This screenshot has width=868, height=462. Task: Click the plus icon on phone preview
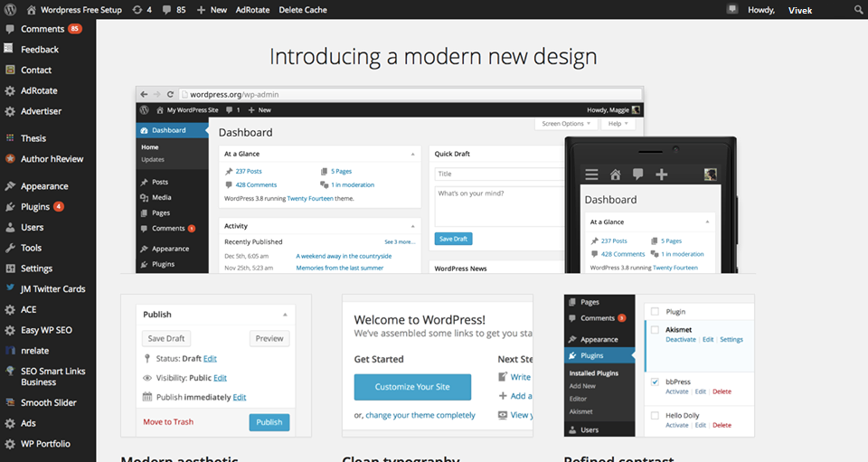click(x=661, y=174)
